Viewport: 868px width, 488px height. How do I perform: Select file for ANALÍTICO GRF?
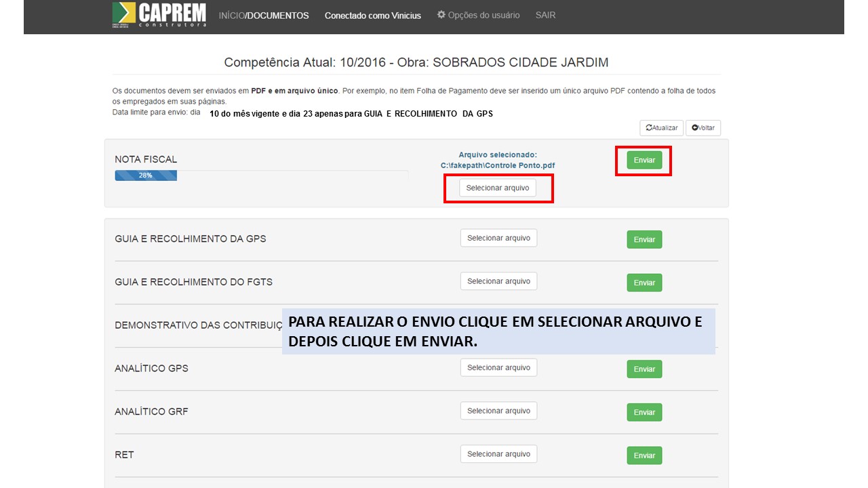pos(498,411)
